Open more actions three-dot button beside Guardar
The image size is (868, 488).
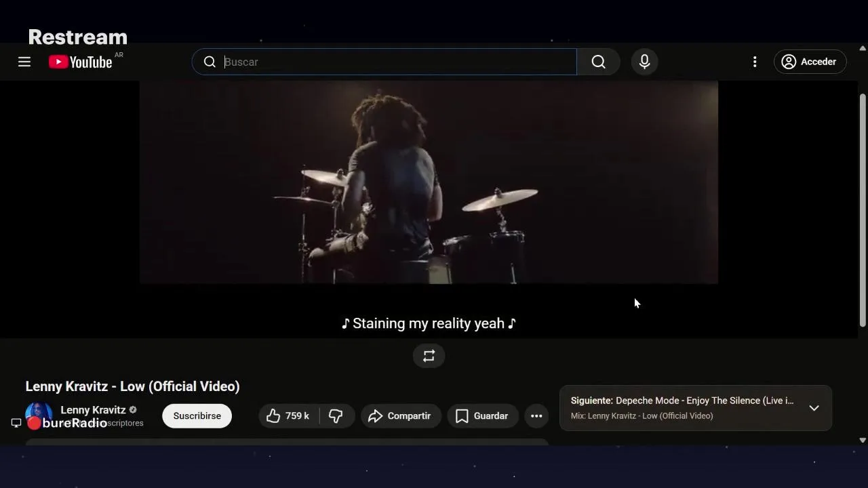[x=536, y=415]
